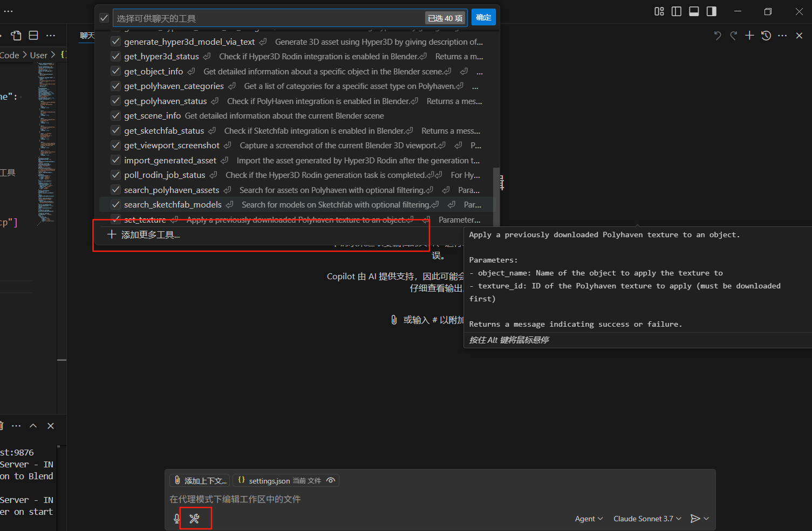812x531 pixels.
Task: Uncheck get_polyhaven_status tool
Action: point(115,101)
